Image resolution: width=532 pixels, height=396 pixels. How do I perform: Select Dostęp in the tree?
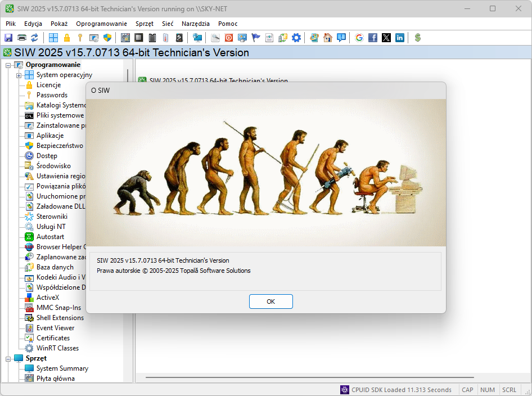(47, 156)
